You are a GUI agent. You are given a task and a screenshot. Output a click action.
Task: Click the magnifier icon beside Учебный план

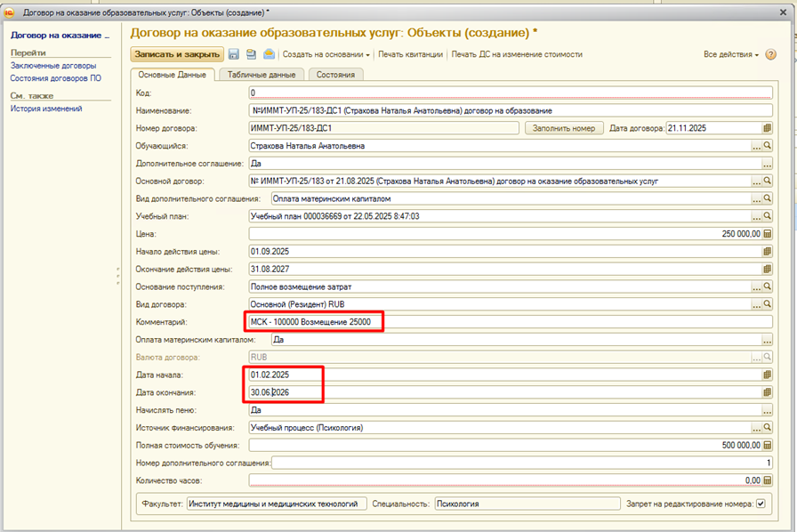767,216
